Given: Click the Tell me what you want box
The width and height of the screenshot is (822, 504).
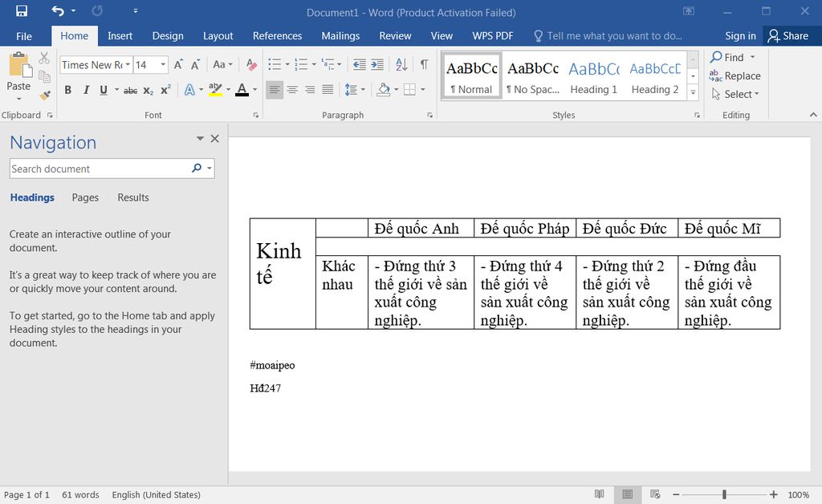Looking at the screenshot, I should click(x=608, y=36).
